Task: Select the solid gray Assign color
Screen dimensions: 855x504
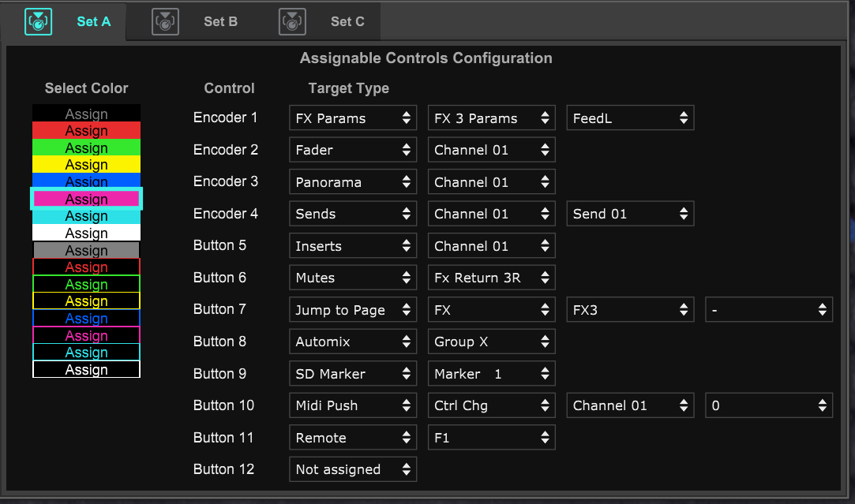Action: click(86, 250)
